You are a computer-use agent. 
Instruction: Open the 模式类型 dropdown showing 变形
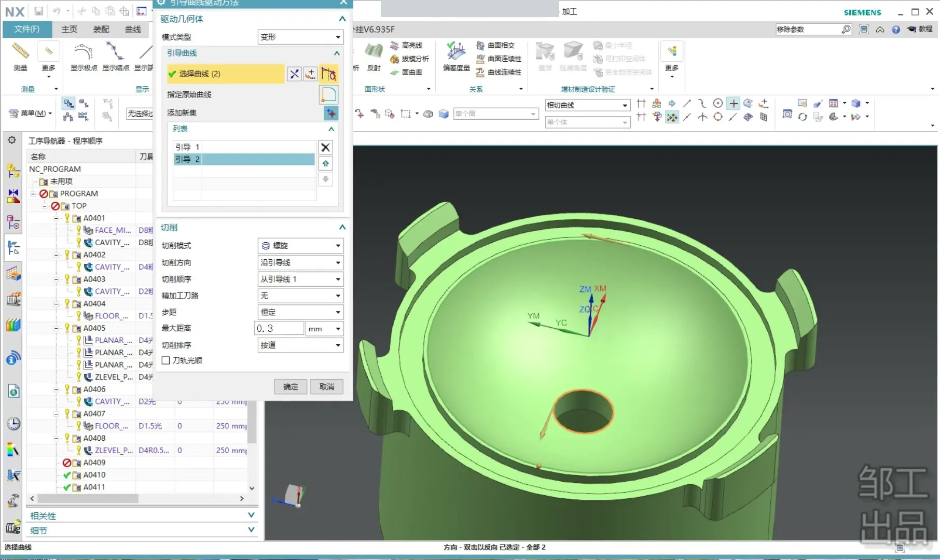300,37
